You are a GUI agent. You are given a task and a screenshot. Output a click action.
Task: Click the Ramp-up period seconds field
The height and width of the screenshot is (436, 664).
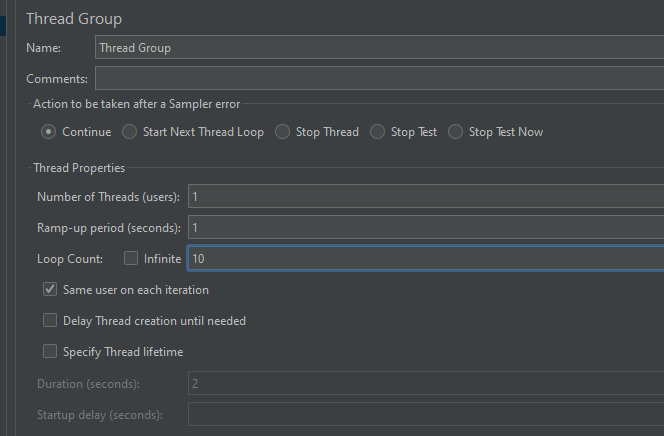424,228
